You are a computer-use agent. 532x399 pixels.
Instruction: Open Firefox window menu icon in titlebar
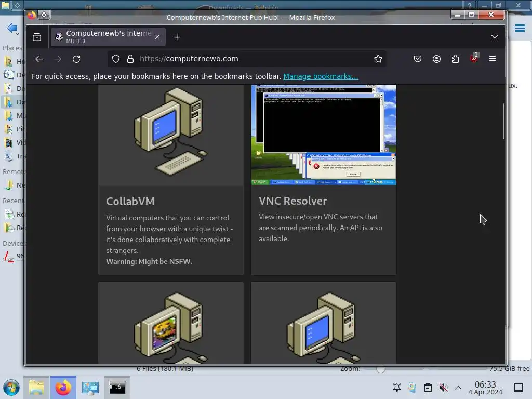coord(32,15)
